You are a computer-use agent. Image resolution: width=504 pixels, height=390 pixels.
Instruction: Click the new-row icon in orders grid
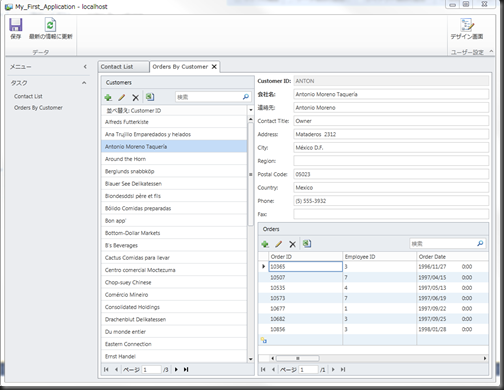point(264,340)
